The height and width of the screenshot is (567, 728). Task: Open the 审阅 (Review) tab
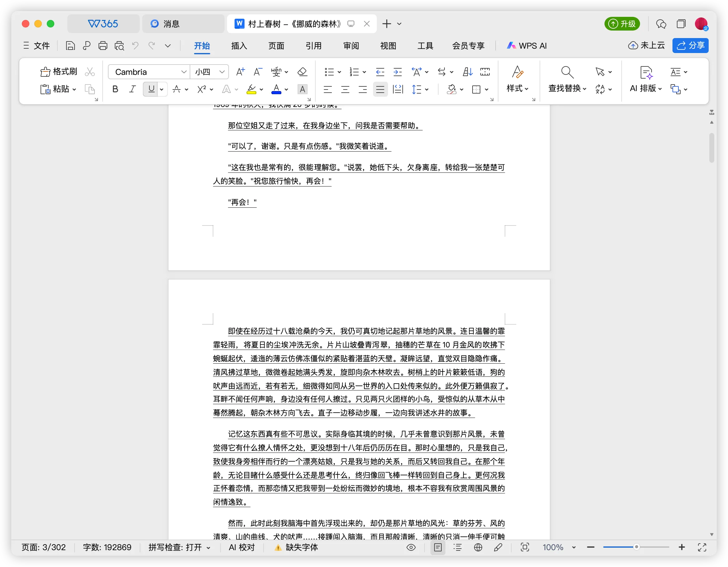351,46
